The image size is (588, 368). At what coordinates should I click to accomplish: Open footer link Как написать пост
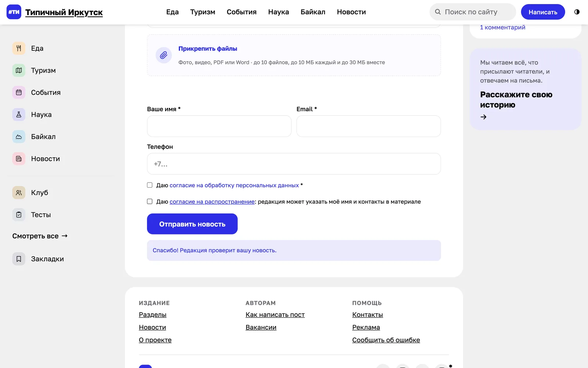(x=275, y=315)
